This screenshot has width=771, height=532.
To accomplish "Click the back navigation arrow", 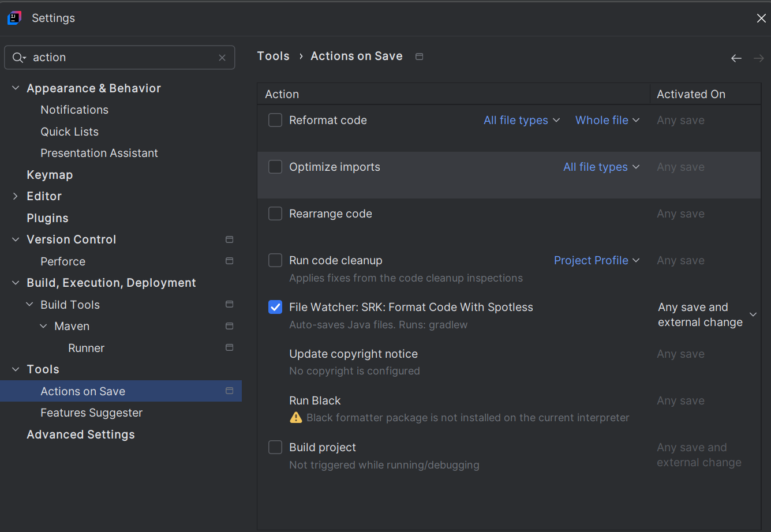I will pyautogui.click(x=736, y=58).
